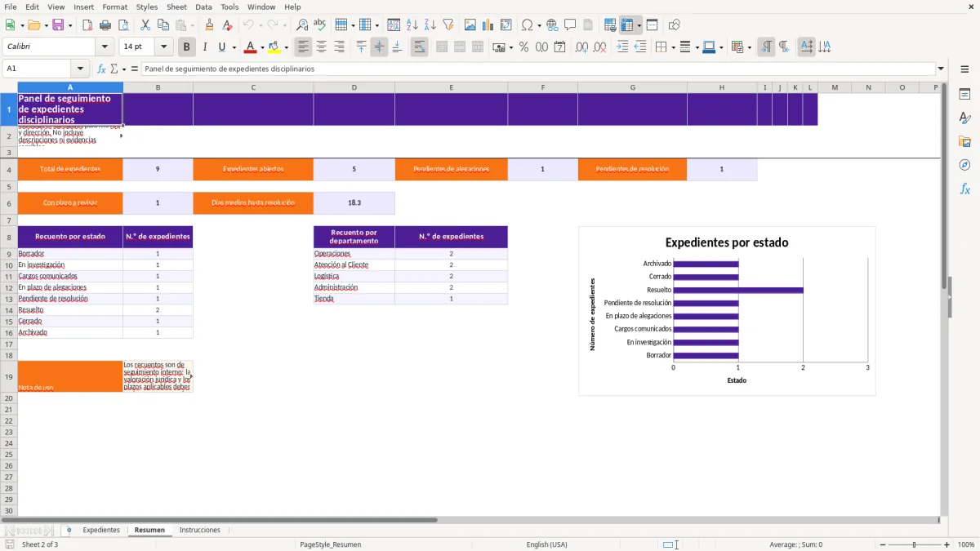
Task: Sort descending
Action: [x=430, y=25]
